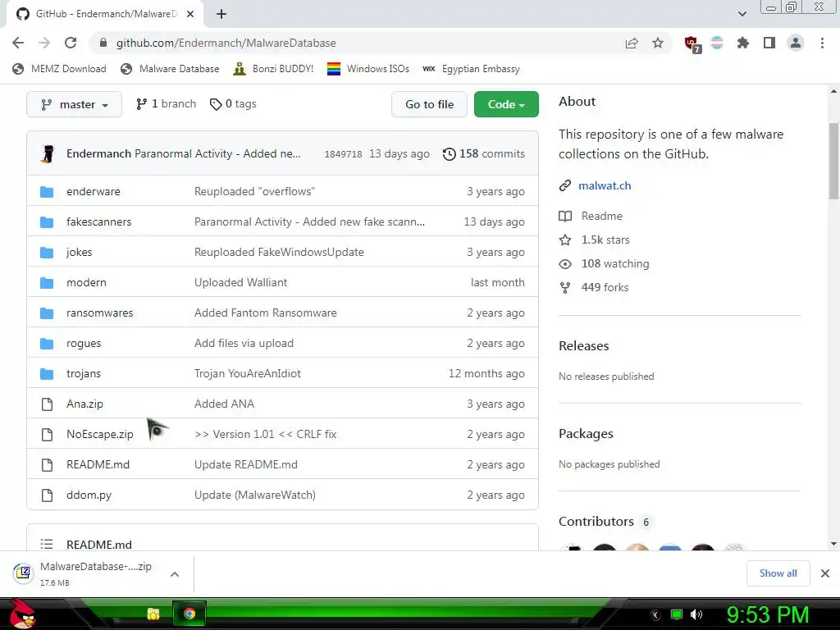Switch to the GitHub MalwareDatabase tab

pyautogui.click(x=105, y=14)
